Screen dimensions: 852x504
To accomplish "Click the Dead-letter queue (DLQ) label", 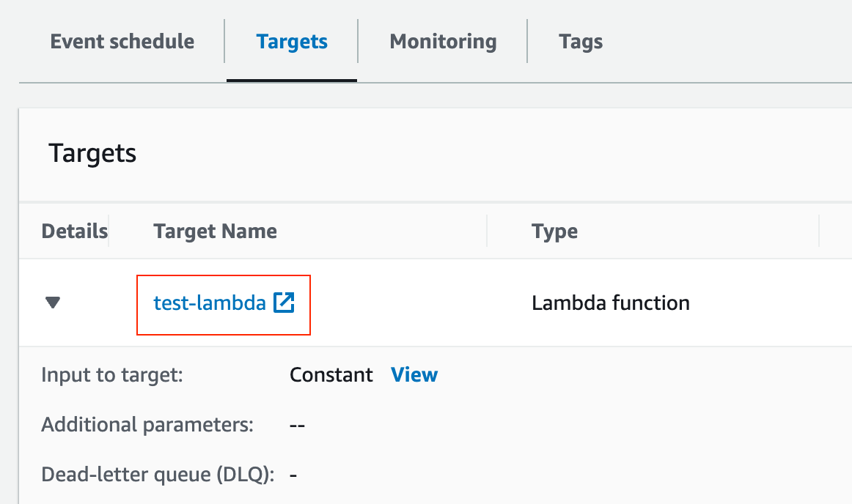I will [158, 475].
